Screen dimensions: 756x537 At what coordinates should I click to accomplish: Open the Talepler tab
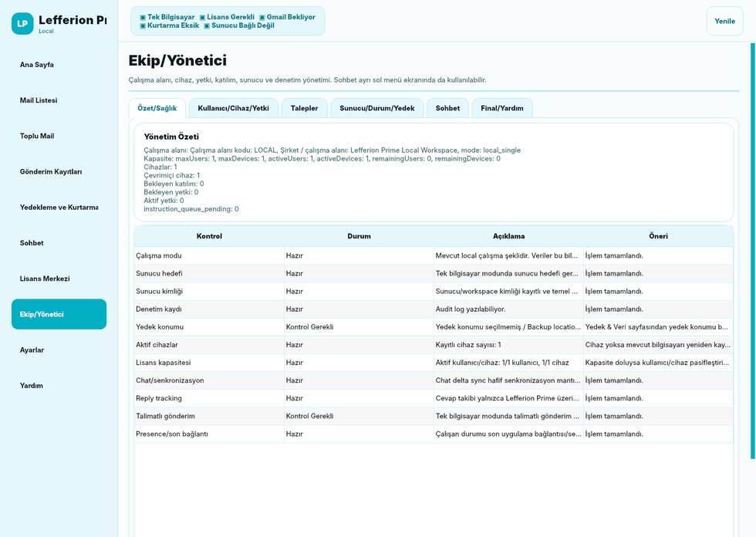coord(304,108)
